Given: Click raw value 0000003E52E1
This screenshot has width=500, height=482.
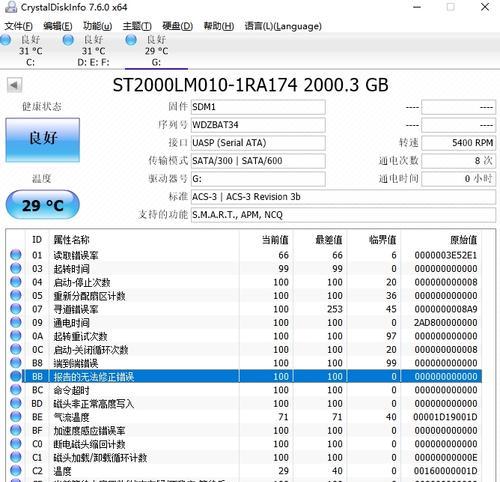Looking at the screenshot, I should click(x=446, y=255).
